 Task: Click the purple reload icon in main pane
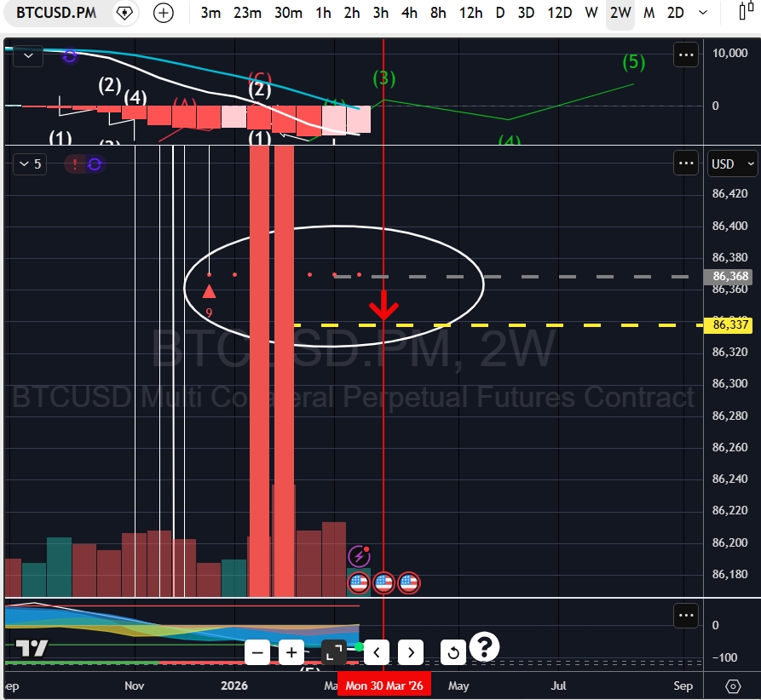coord(95,164)
